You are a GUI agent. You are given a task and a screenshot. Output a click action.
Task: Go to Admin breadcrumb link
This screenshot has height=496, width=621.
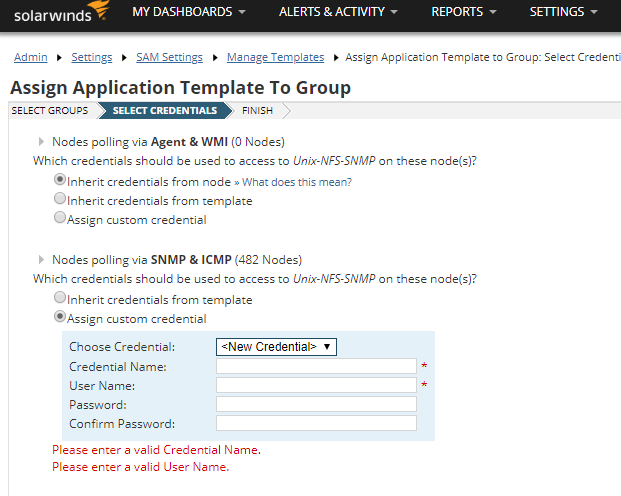tap(30, 57)
